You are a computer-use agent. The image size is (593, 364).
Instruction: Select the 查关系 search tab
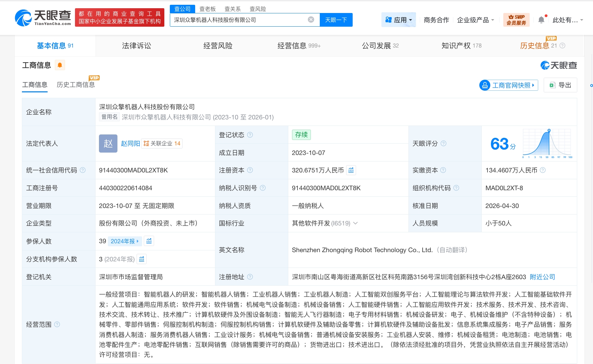(x=232, y=9)
